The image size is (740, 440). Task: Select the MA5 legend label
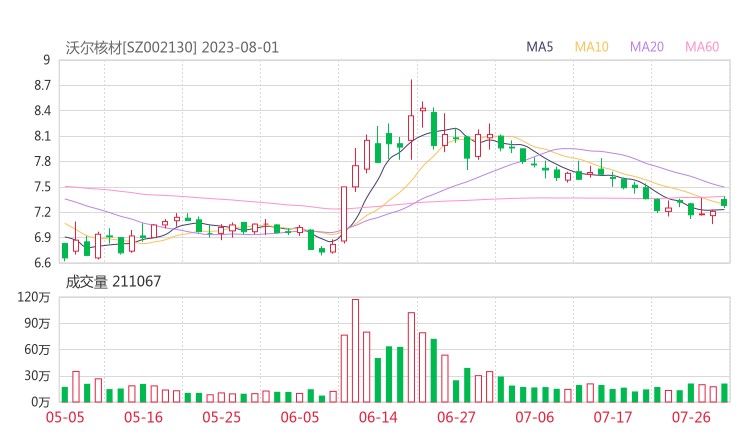[x=539, y=47]
